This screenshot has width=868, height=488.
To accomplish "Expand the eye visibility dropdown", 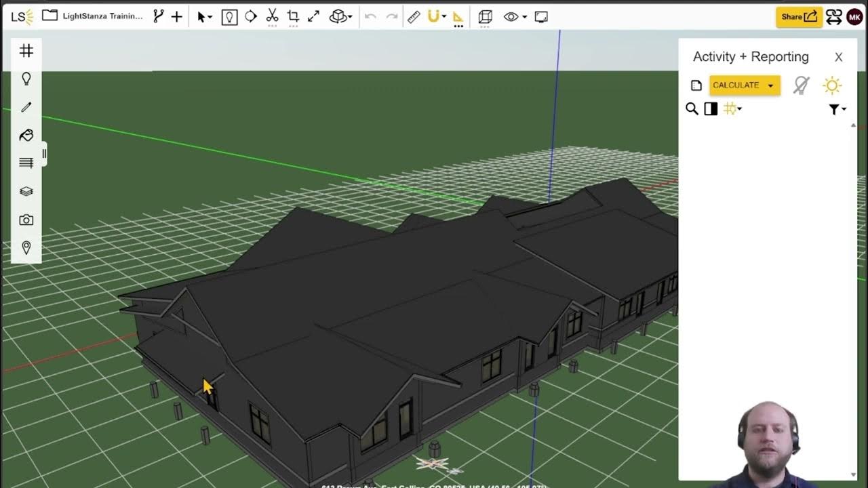I will tap(524, 17).
